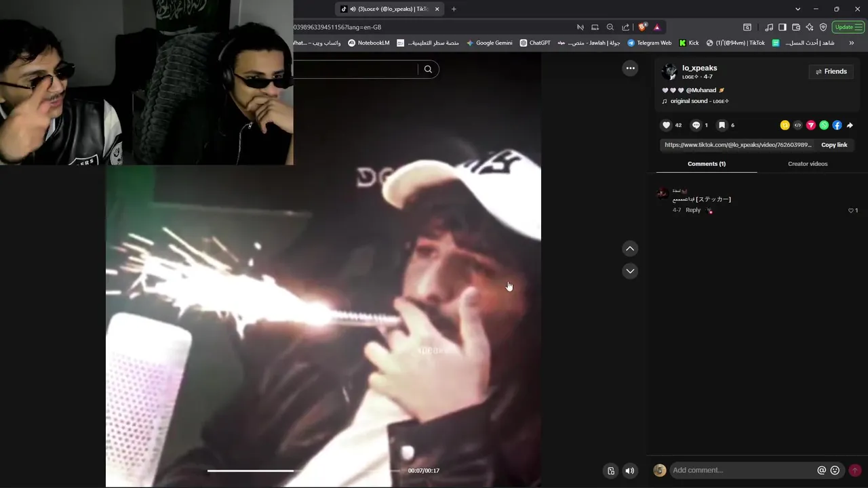Open the @Muhanad mention
This screenshot has height=488, width=868.
pos(701,90)
